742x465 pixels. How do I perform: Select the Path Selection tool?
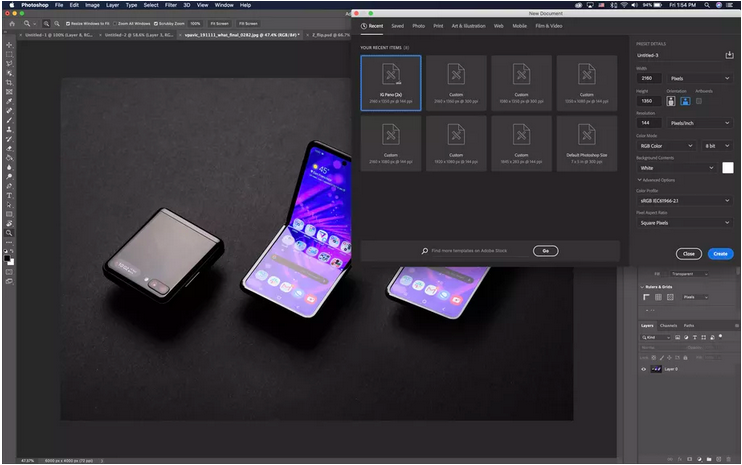9,205
